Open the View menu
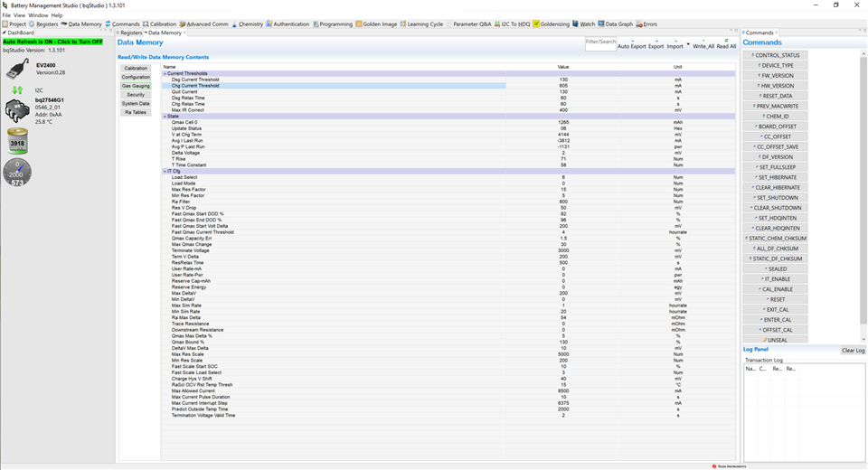The width and height of the screenshot is (868, 470). (x=19, y=15)
